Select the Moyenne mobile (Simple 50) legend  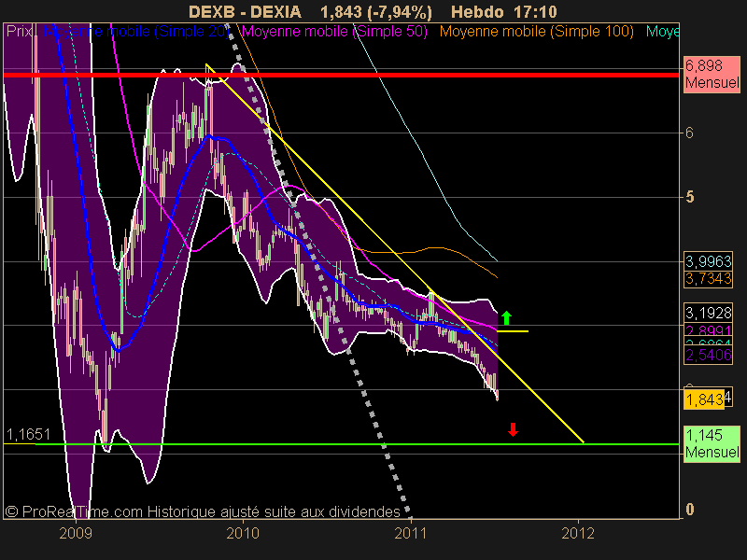click(x=335, y=32)
